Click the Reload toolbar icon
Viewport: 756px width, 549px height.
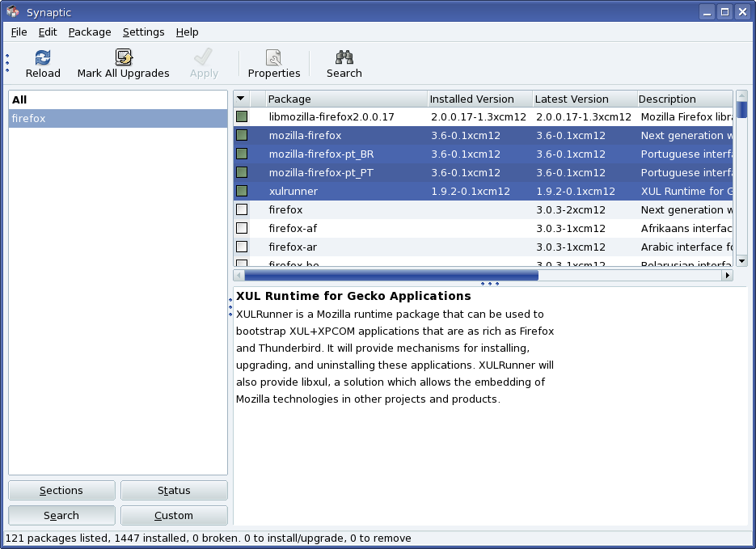43,58
